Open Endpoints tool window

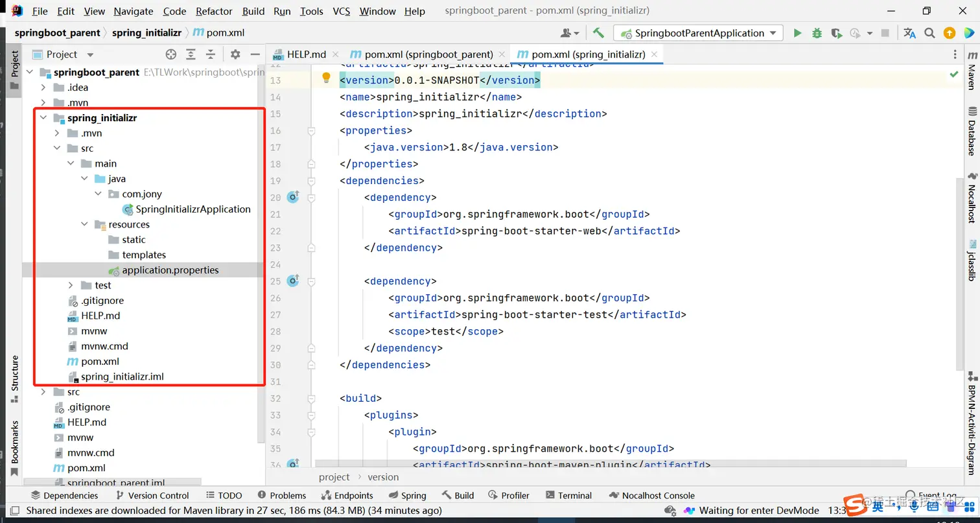click(x=347, y=495)
